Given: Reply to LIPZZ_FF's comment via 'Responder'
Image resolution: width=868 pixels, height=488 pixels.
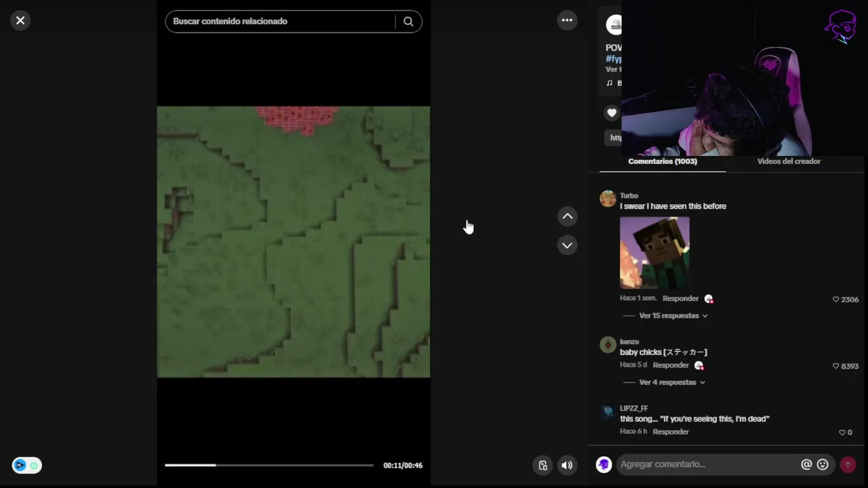Looking at the screenshot, I should tap(671, 432).
